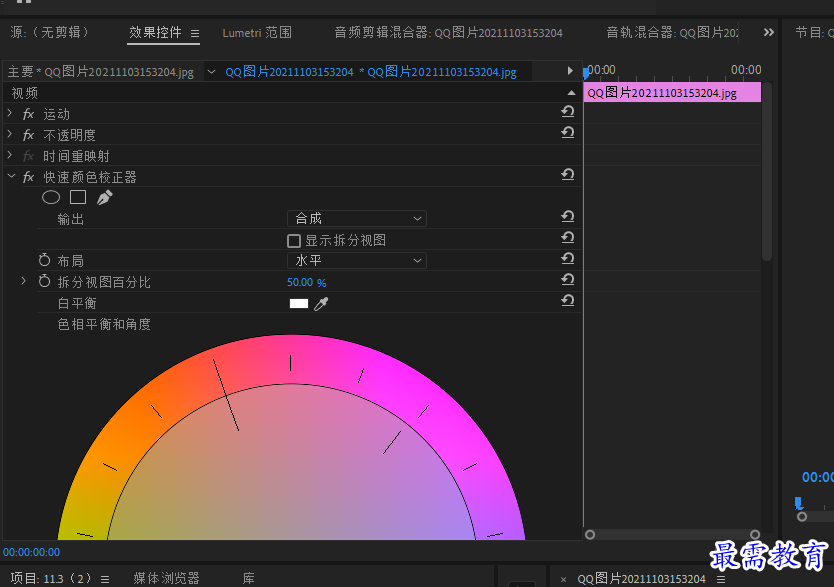Select the rectangle mask tool

pyautogui.click(x=78, y=197)
